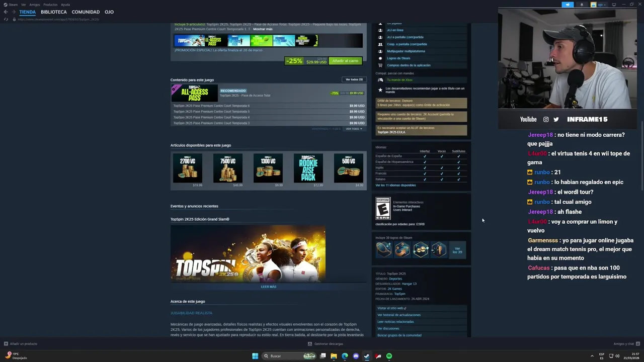Image resolution: width=644 pixels, height=362 pixels.
Task: Open the Grand Slam edition event banner
Action: click(248, 253)
